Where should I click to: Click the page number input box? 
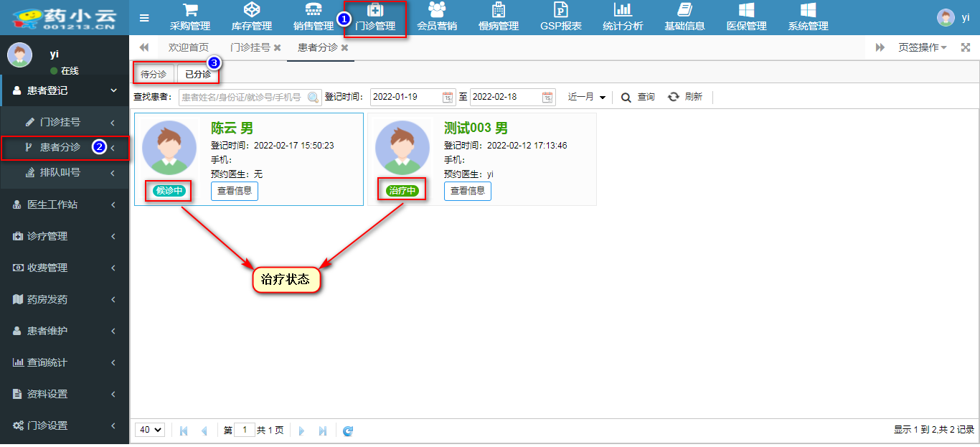coord(245,430)
